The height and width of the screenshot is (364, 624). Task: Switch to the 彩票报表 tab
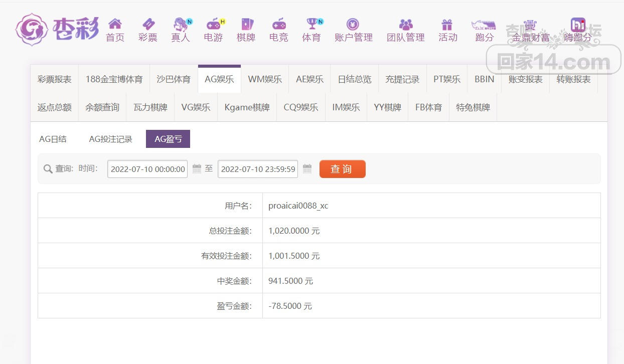pos(55,79)
